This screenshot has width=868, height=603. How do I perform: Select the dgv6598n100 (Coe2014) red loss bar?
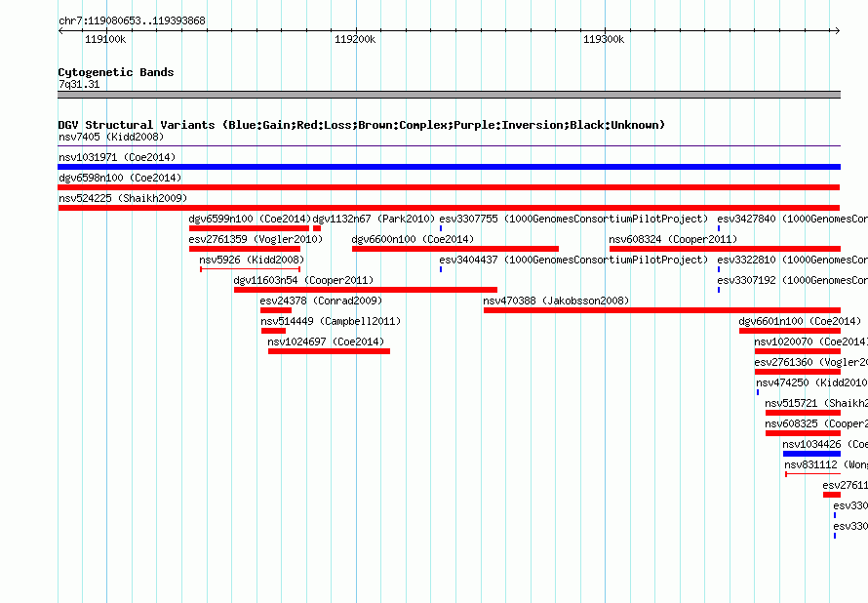tap(449, 187)
